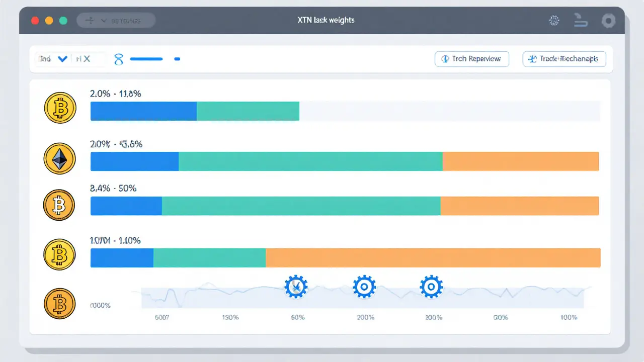Select the Bitcoin icon in the 2.0% - 11.8% row
Screen dimensions: 644x362
tap(60, 108)
